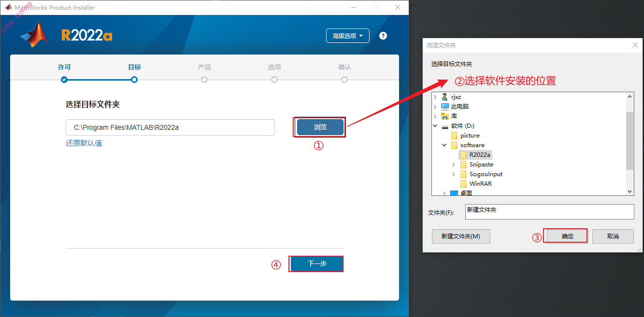Click the Snipaste folder icon

pos(463,165)
